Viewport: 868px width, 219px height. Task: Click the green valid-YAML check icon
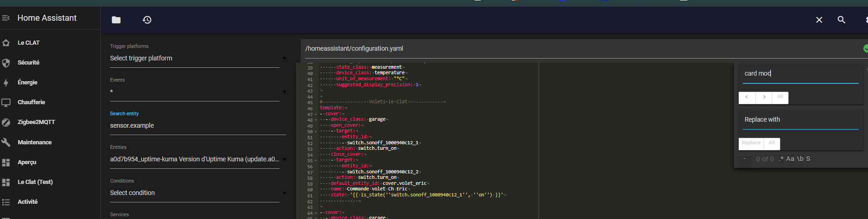click(865, 48)
